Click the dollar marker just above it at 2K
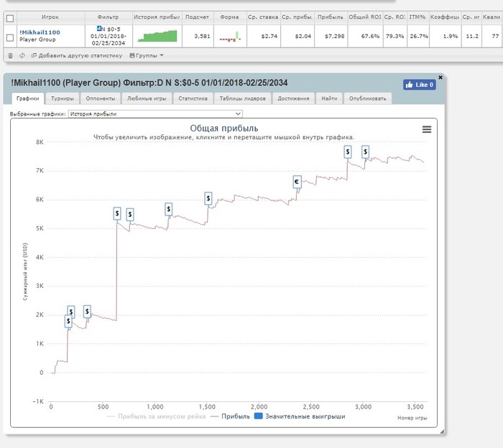This screenshot has width=503, height=448. (71, 311)
